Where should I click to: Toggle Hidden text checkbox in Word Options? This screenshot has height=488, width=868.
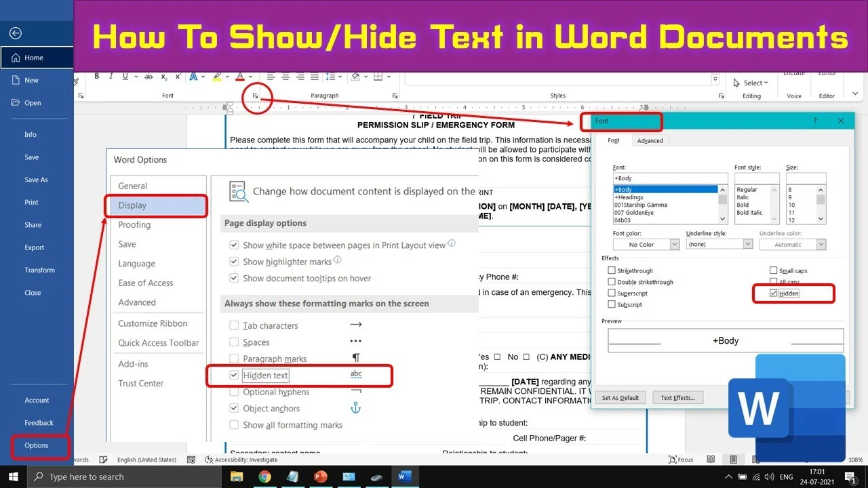point(234,375)
